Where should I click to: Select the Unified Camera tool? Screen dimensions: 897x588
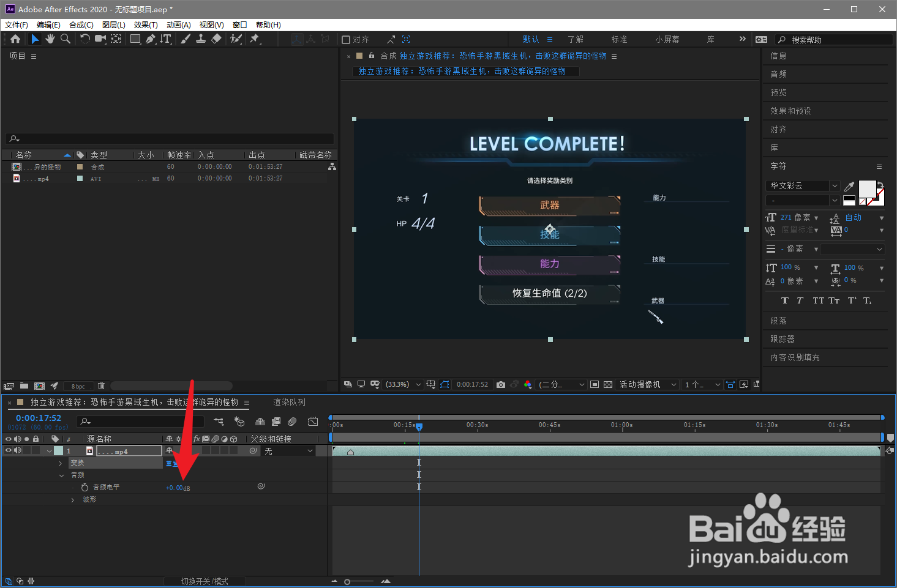tap(100, 39)
